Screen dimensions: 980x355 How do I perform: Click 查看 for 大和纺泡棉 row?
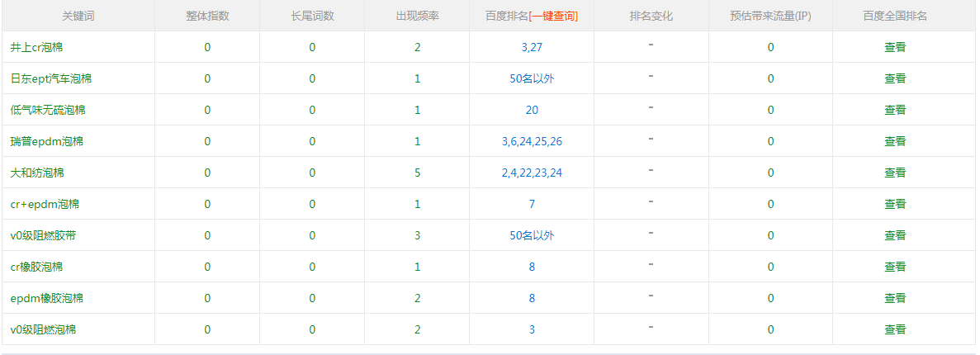pyautogui.click(x=895, y=173)
